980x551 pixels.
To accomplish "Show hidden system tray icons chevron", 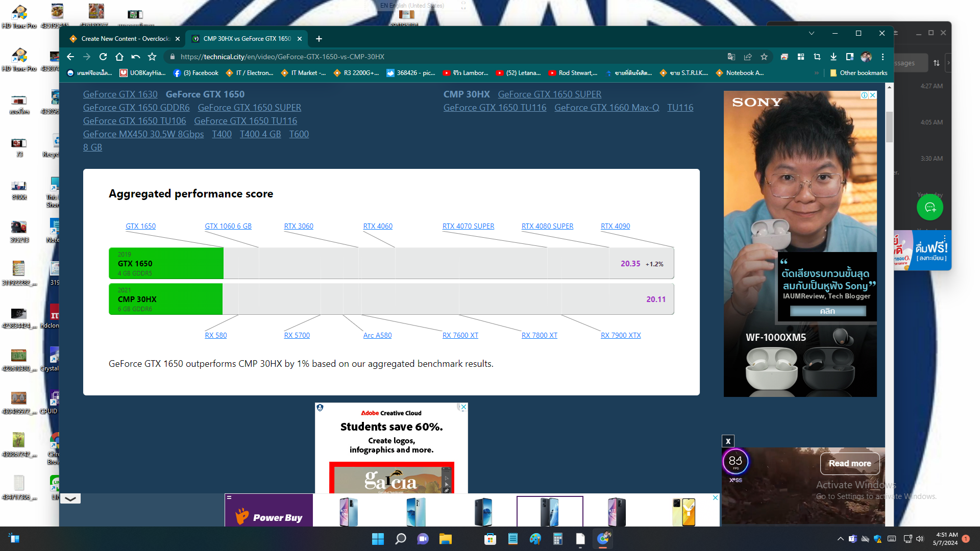I will pos(841,539).
